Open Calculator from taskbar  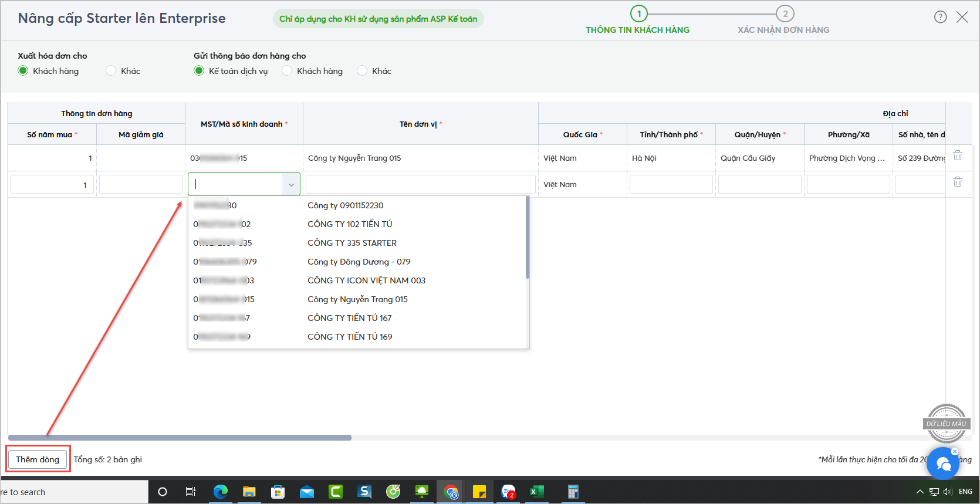[573, 492]
